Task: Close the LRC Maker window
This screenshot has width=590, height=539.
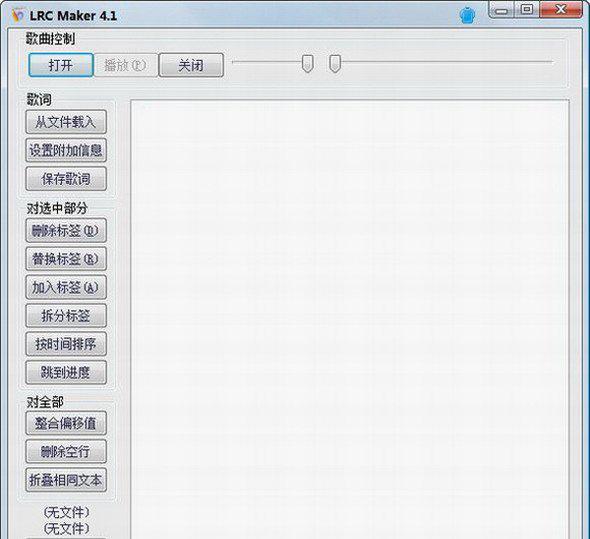Action: click(x=561, y=10)
